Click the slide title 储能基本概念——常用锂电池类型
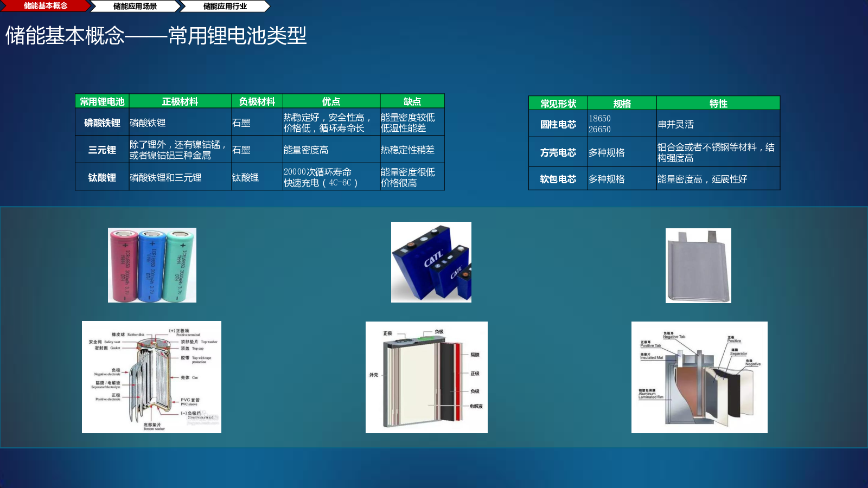 [x=156, y=36]
